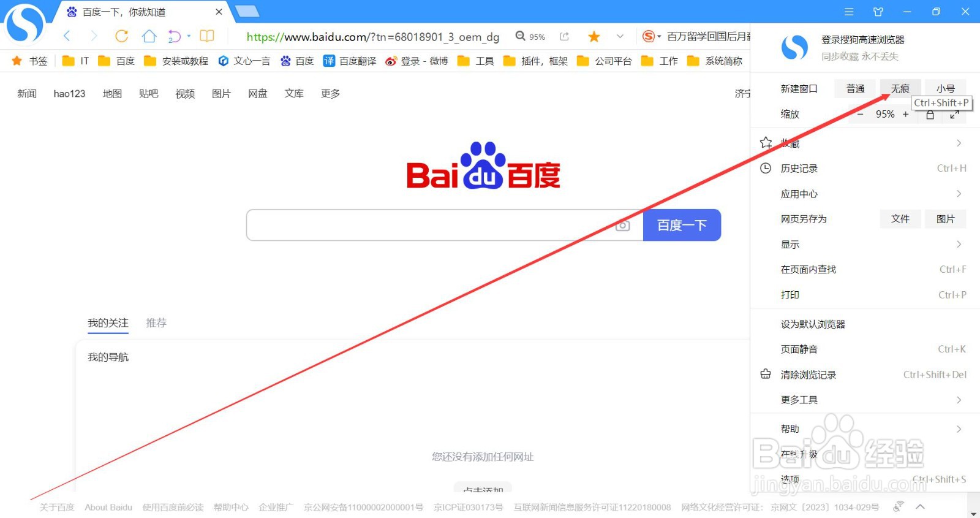The width and height of the screenshot is (980, 518).
Task: Save the webpage as 文件
Action: (900, 219)
